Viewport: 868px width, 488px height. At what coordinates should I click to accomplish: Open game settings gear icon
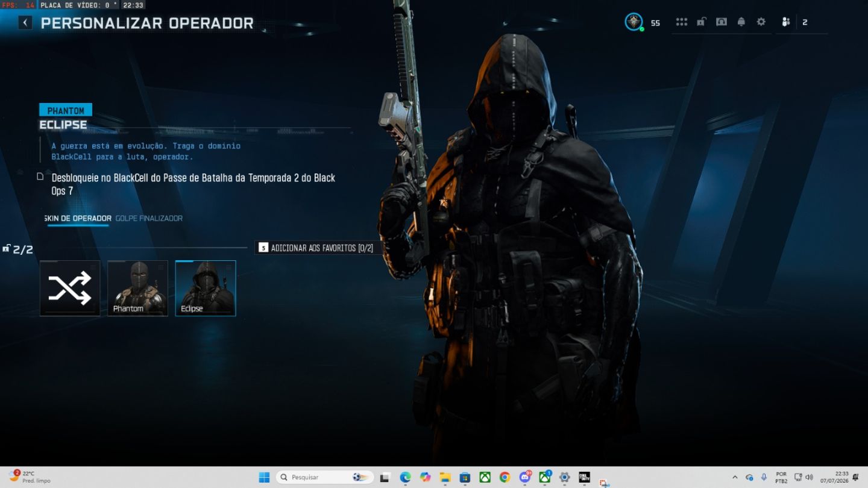pos(761,22)
